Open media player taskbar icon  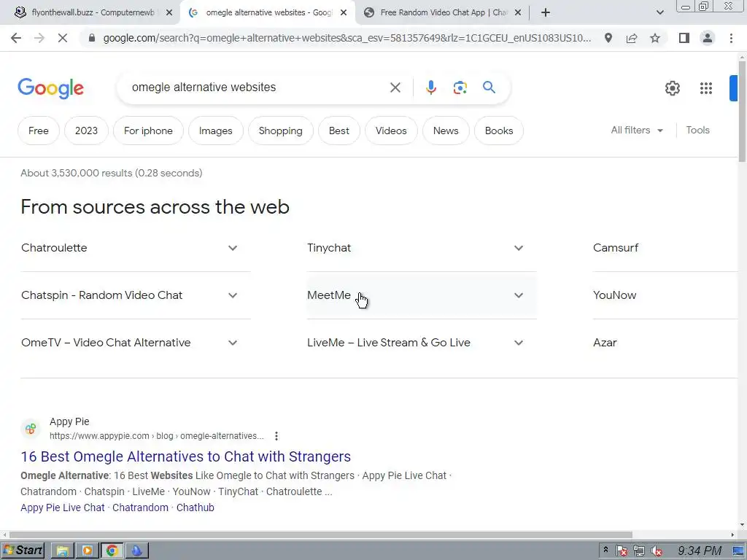88,551
